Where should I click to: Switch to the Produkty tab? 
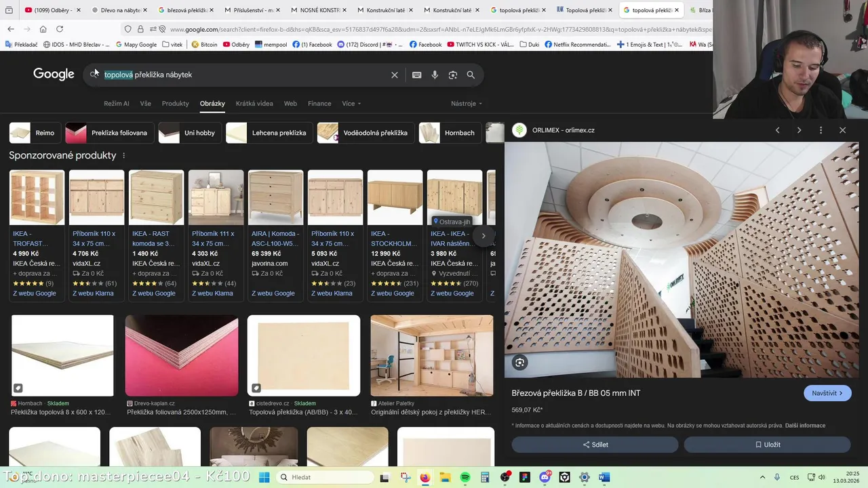[x=175, y=104]
